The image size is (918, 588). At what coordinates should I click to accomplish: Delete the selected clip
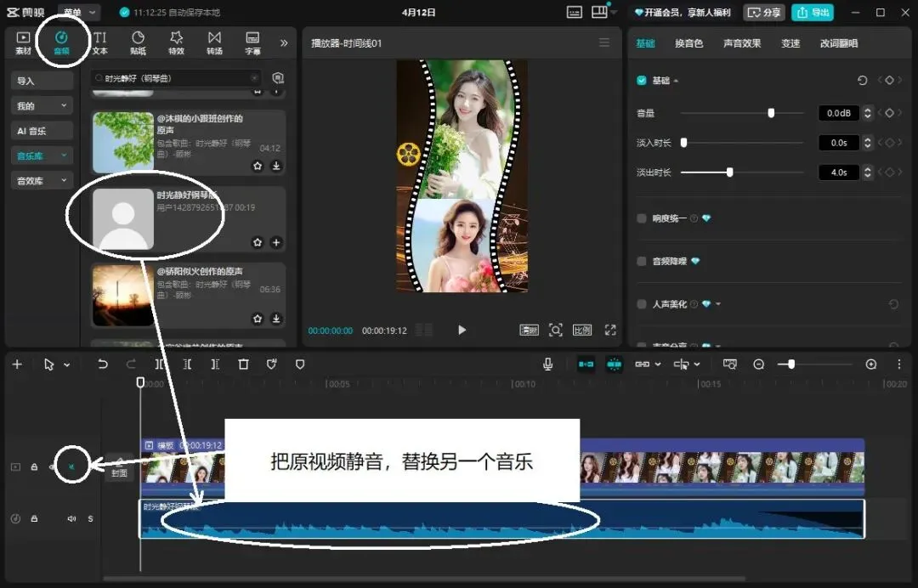pyautogui.click(x=244, y=365)
